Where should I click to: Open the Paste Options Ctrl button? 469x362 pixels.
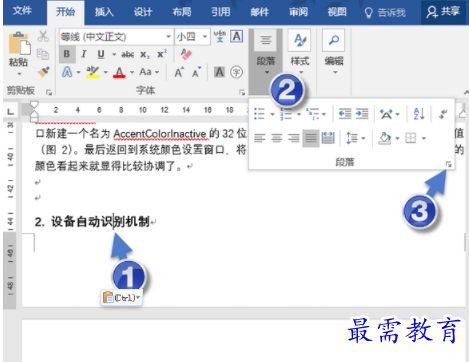(122, 298)
